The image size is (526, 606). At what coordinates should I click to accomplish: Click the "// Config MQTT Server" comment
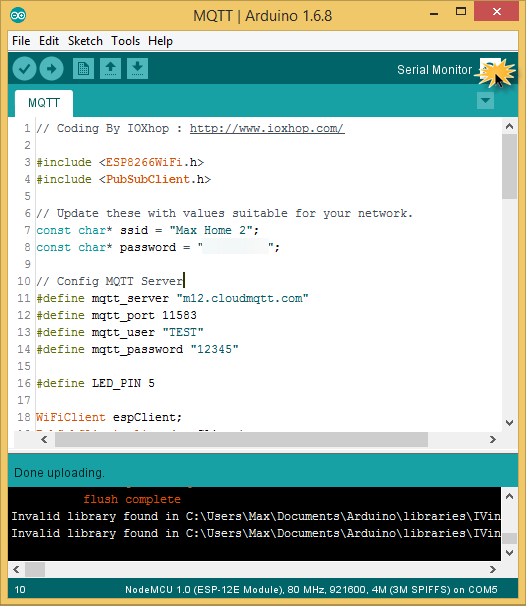(110, 281)
